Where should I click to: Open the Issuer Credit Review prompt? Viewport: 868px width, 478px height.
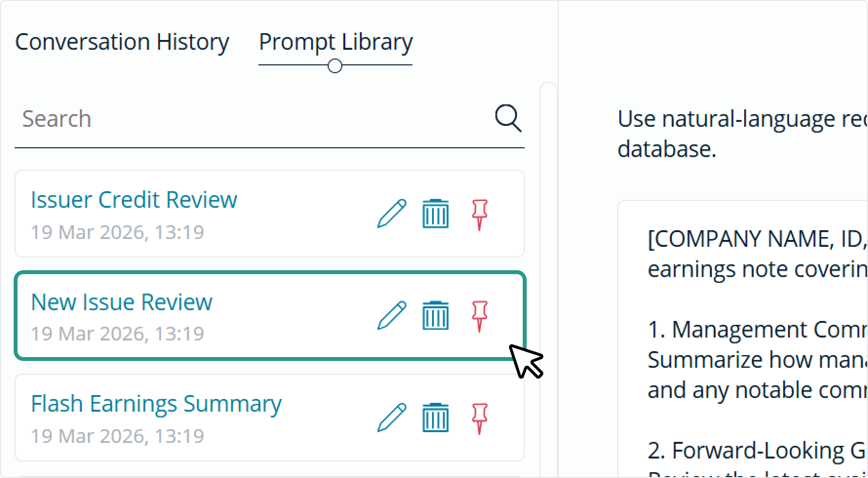tap(134, 199)
